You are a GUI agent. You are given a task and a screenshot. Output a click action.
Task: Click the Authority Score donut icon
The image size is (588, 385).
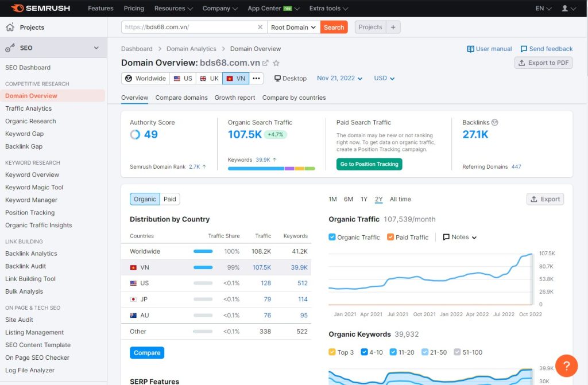pyautogui.click(x=135, y=134)
